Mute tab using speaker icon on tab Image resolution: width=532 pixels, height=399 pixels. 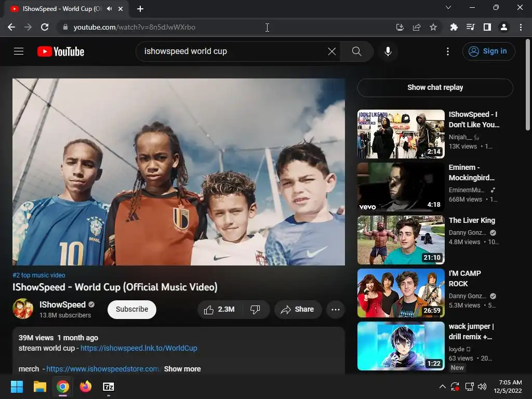(109, 9)
